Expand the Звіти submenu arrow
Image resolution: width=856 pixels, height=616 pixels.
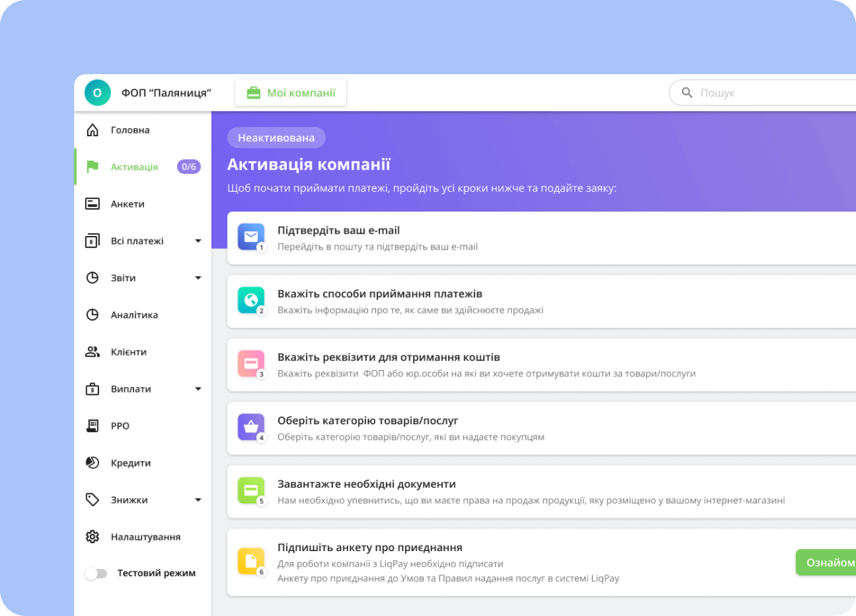(x=198, y=278)
